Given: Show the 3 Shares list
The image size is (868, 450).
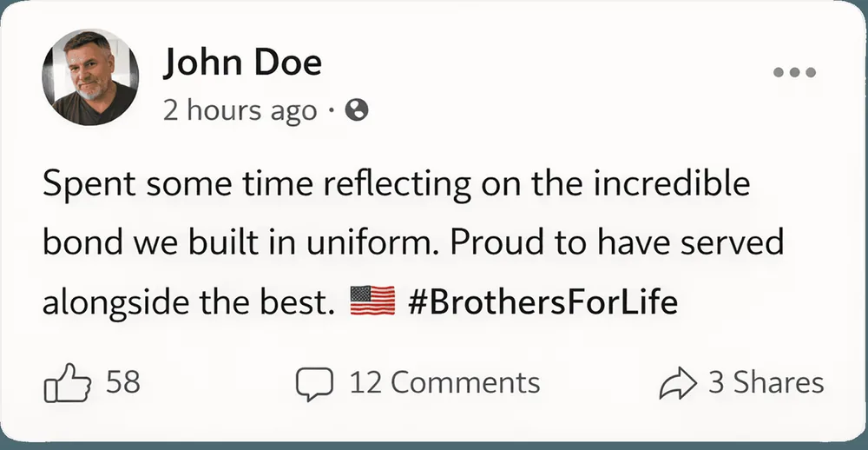Looking at the screenshot, I should click(766, 383).
